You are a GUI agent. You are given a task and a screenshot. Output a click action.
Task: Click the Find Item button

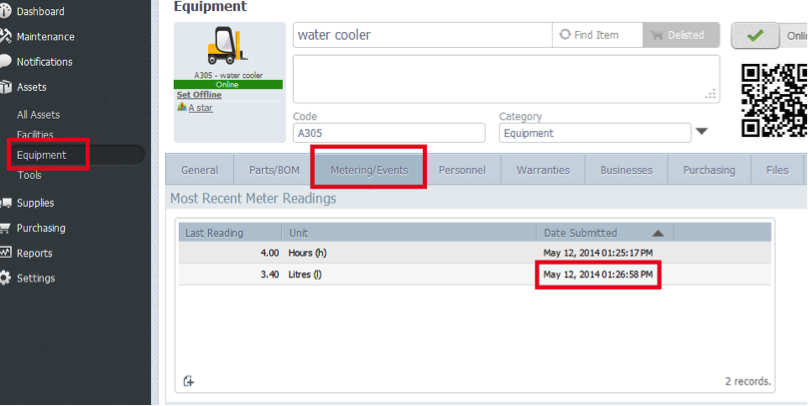597,35
